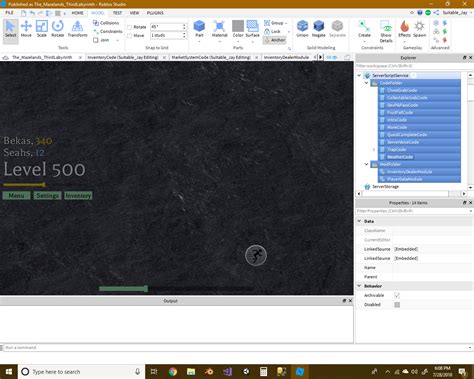Click the in-game Menu button

coord(16,195)
